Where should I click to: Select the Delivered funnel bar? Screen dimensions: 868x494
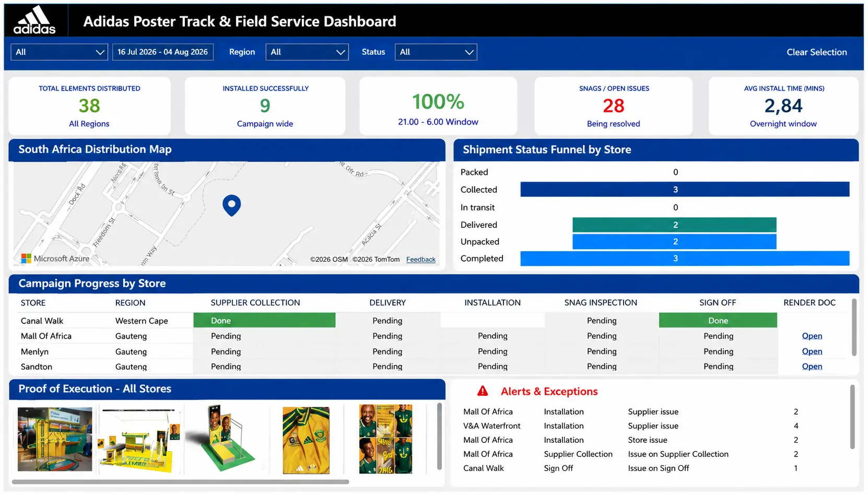click(674, 225)
